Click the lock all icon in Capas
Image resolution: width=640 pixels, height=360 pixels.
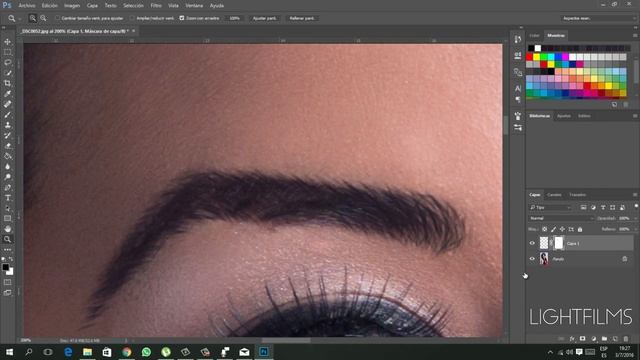pyautogui.click(x=580, y=229)
